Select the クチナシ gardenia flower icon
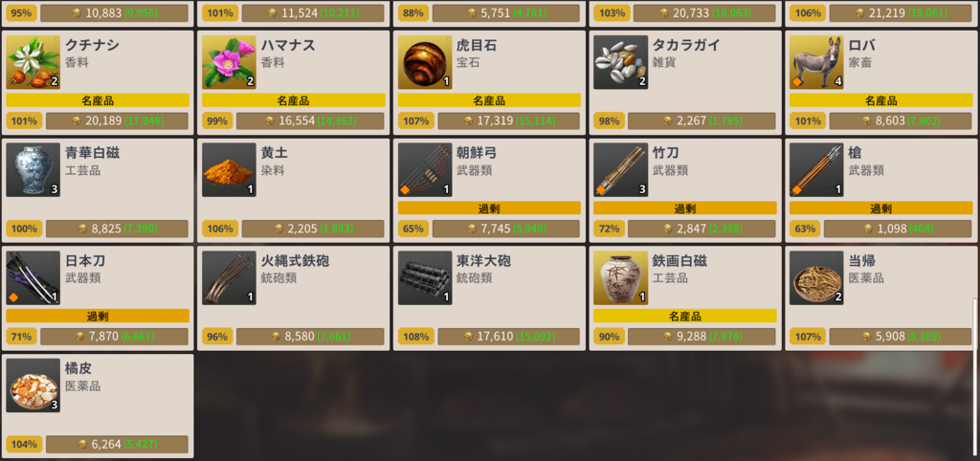 point(33,62)
